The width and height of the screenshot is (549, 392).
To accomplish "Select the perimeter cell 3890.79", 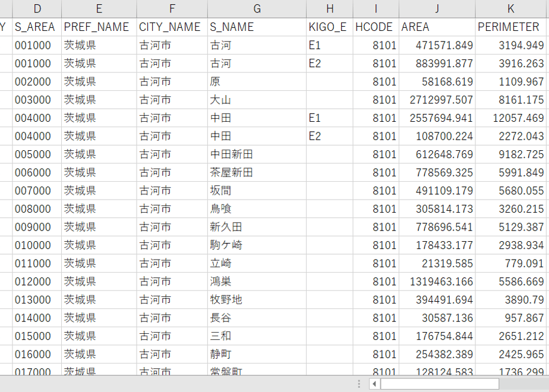I will tap(511, 300).
